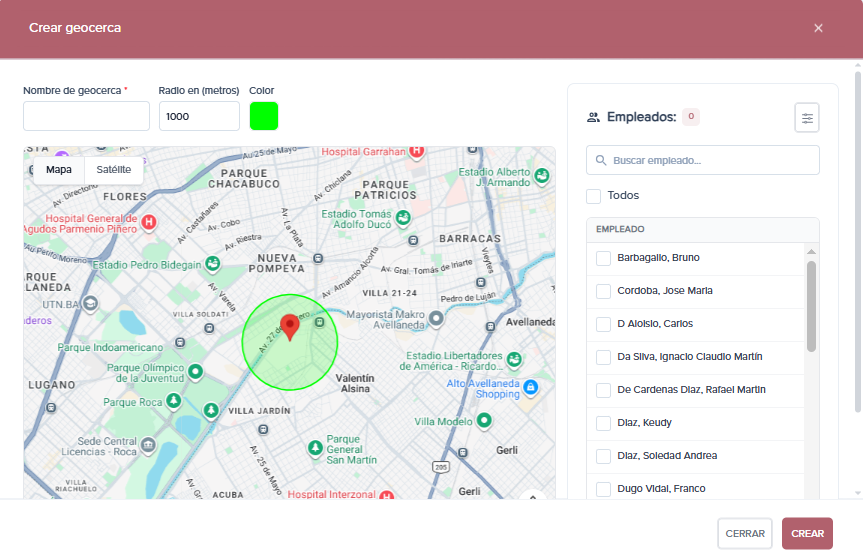Image resolution: width=863 pixels, height=560 pixels.
Task: Check employee Da Silva, Ignacio Claudio Martín
Action: point(603,357)
